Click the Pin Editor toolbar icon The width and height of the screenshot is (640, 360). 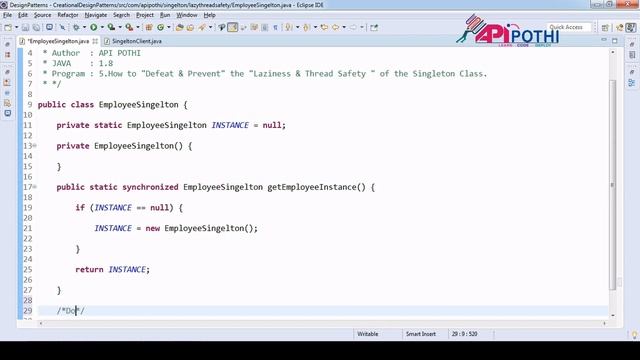pyautogui.click(x=373, y=27)
